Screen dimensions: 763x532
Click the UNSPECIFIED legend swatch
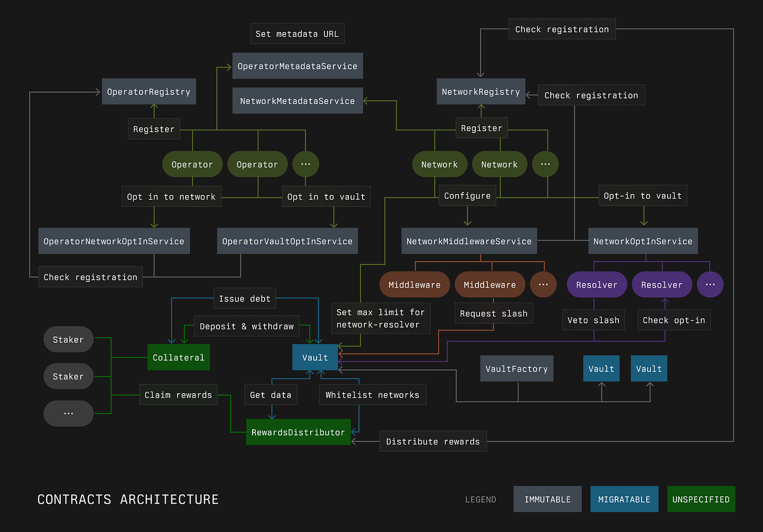point(701,499)
